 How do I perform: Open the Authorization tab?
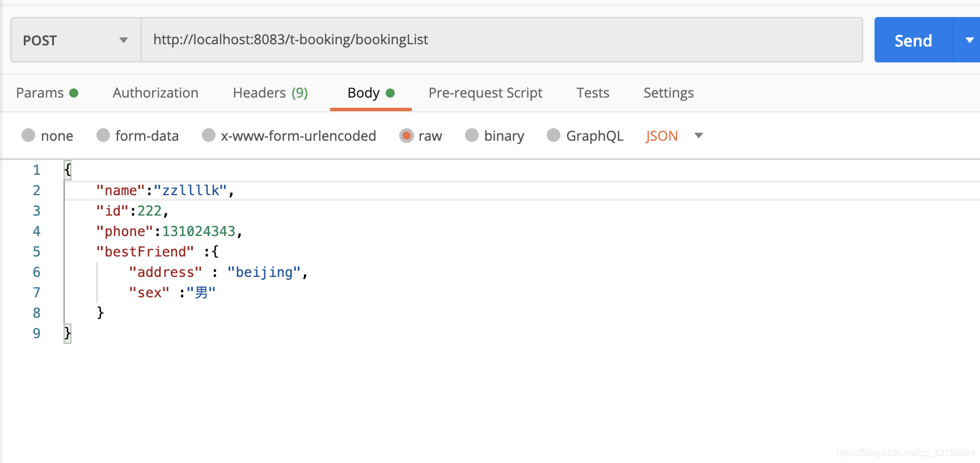pos(155,92)
